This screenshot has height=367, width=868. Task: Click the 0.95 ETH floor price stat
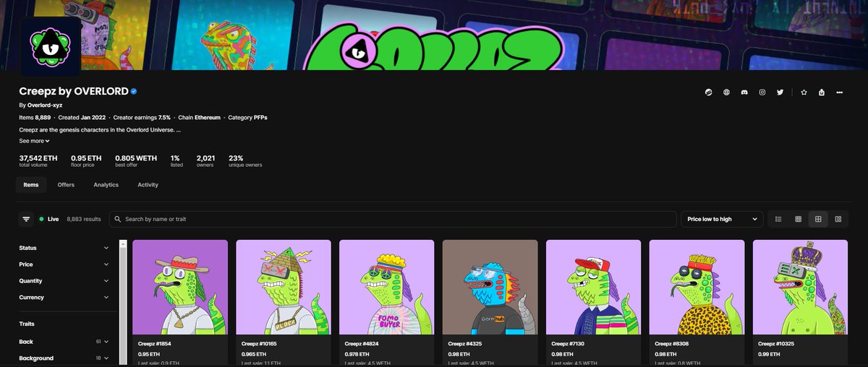coord(86,160)
